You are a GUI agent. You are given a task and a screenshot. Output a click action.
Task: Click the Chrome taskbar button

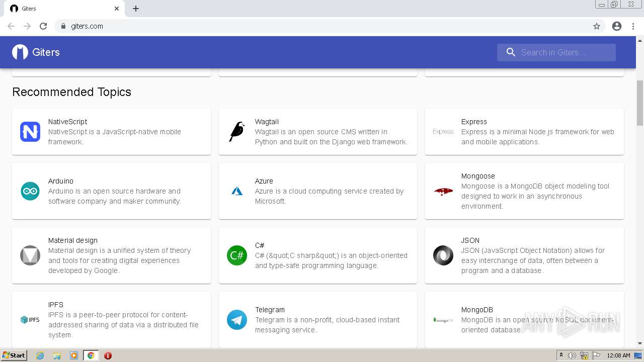coord(91,355)
